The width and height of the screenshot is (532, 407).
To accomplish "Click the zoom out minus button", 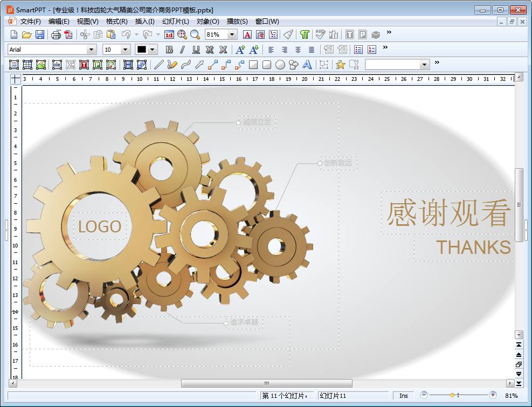I will pyautogui.click(x=424, y=395).
